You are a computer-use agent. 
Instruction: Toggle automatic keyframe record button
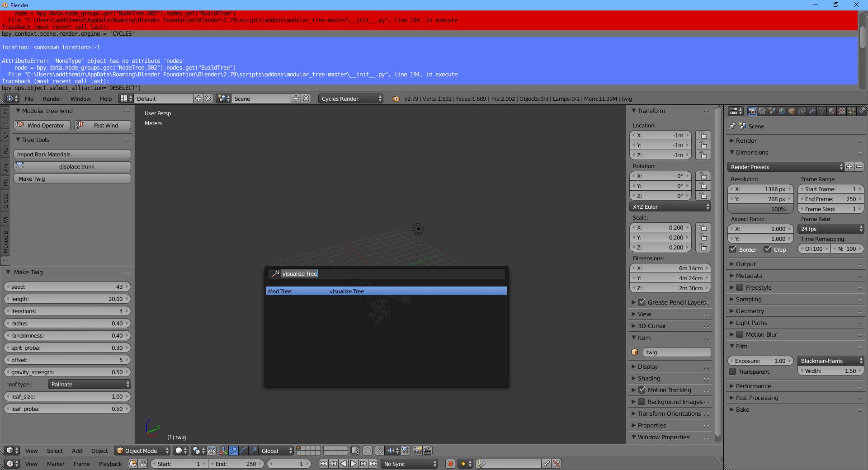pyautogui.click(x=450, y=464)
